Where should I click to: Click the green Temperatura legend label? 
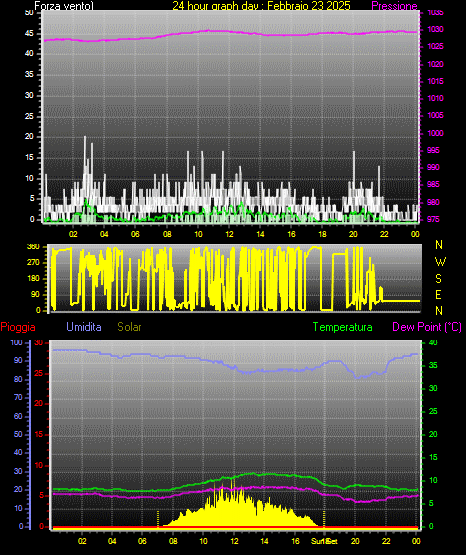[x=343, y=327]
